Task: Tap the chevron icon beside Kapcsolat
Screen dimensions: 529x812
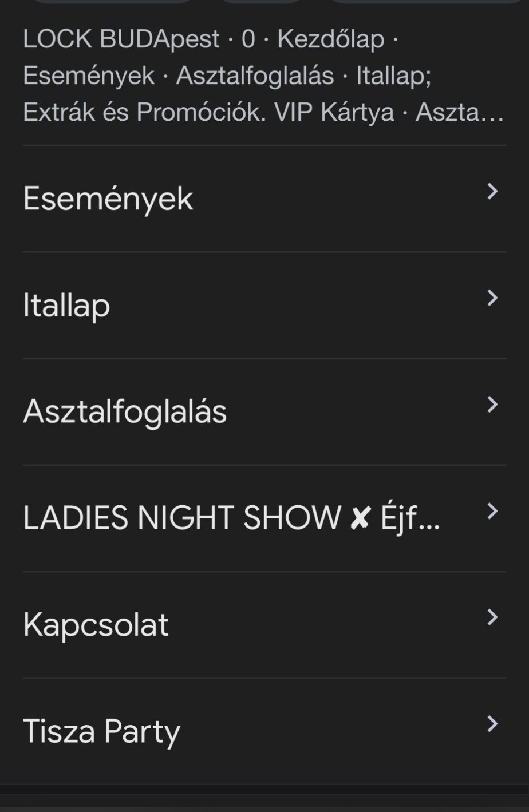Action: pos(492,617)
